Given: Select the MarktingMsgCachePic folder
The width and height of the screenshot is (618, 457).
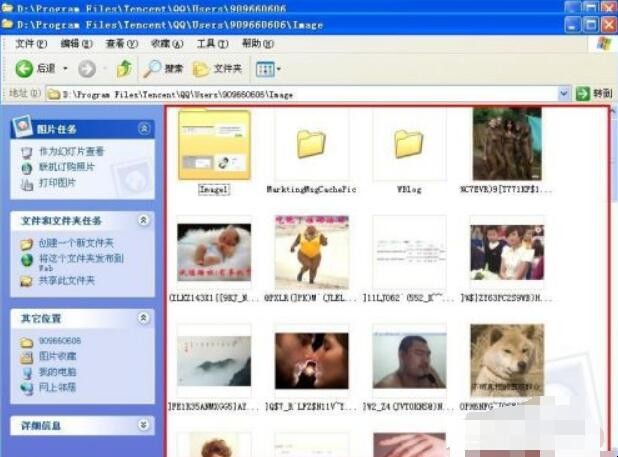Looking at the screenshot, I should point(311,145).
